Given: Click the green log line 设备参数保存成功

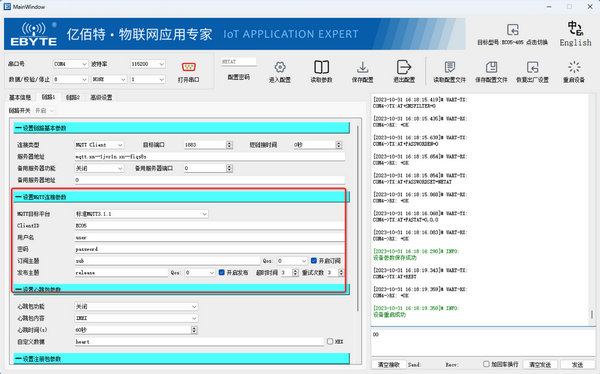Looking at the screenshot, I should point(395,258).
